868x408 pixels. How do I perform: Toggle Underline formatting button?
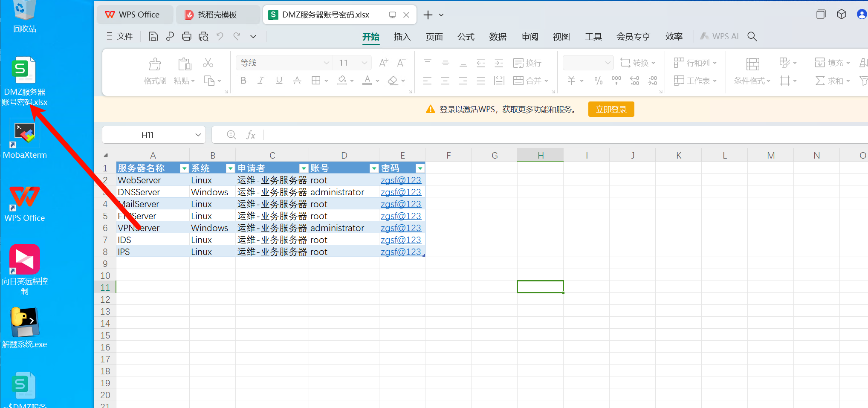[279, 81]
